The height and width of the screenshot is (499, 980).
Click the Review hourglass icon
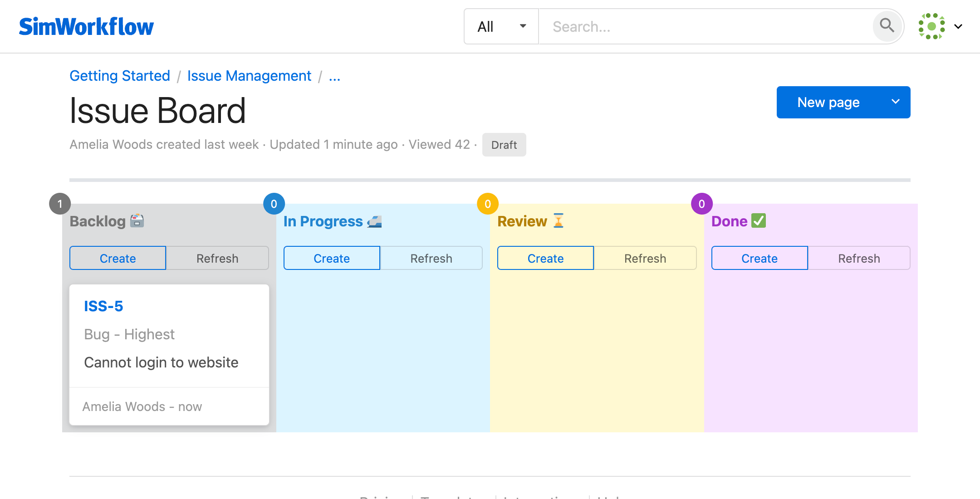(x=559, y=221)
